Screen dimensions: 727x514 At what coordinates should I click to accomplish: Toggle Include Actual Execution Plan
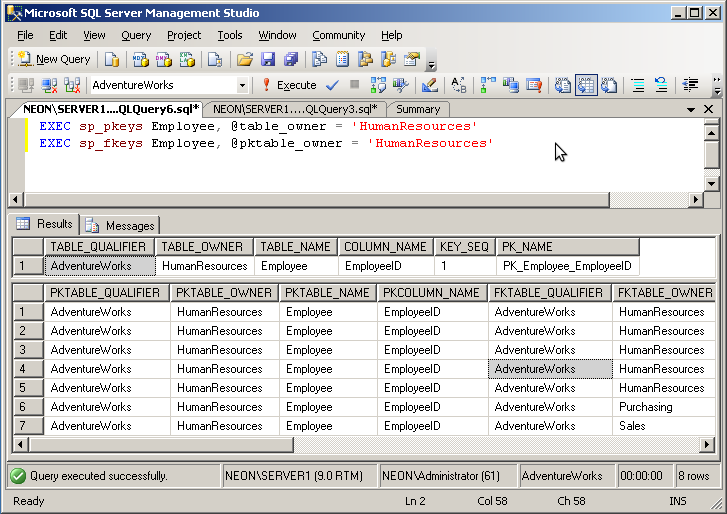(488, 85)
